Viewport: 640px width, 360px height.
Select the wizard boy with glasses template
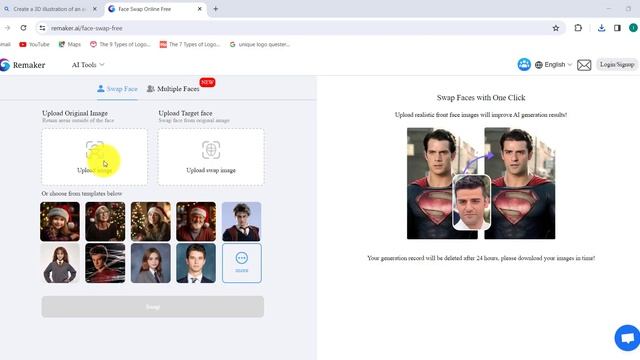(x=242, y=222)
